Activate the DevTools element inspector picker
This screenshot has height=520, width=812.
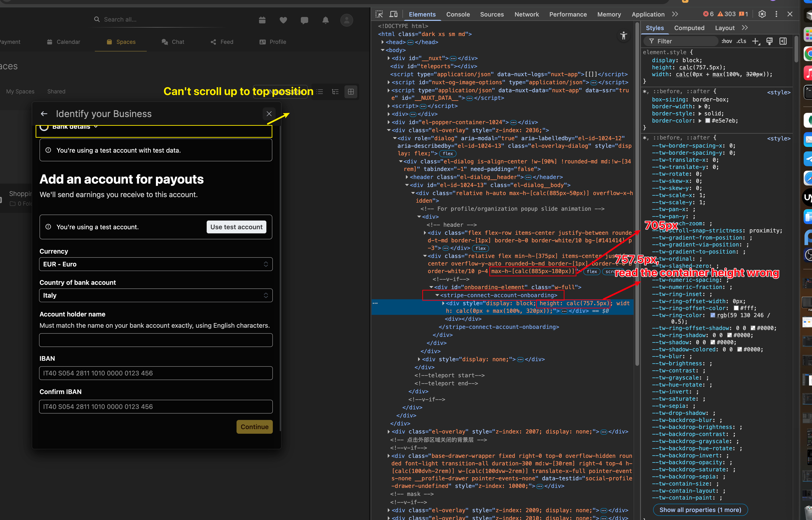(379, 14)
